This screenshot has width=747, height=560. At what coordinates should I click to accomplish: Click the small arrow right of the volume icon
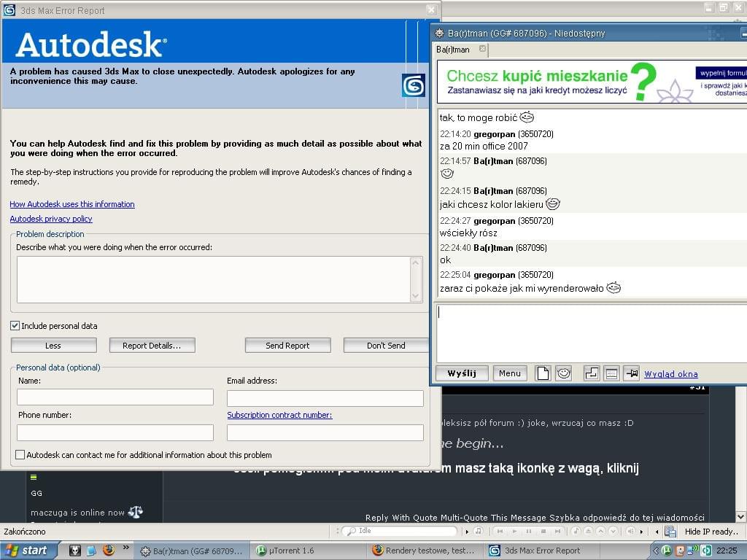pyautogui.click(x=642, y=532)
